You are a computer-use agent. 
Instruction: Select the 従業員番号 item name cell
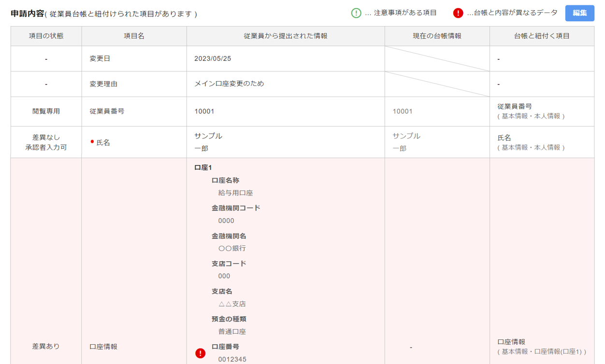(x=134, y=112)
